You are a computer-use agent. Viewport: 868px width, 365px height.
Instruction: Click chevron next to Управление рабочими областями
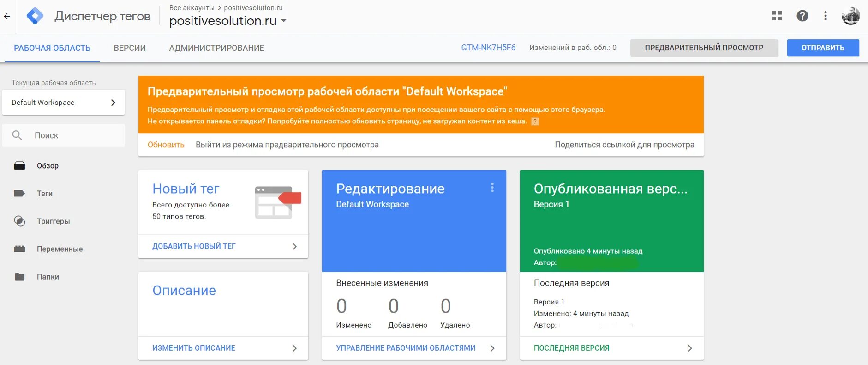492,348
